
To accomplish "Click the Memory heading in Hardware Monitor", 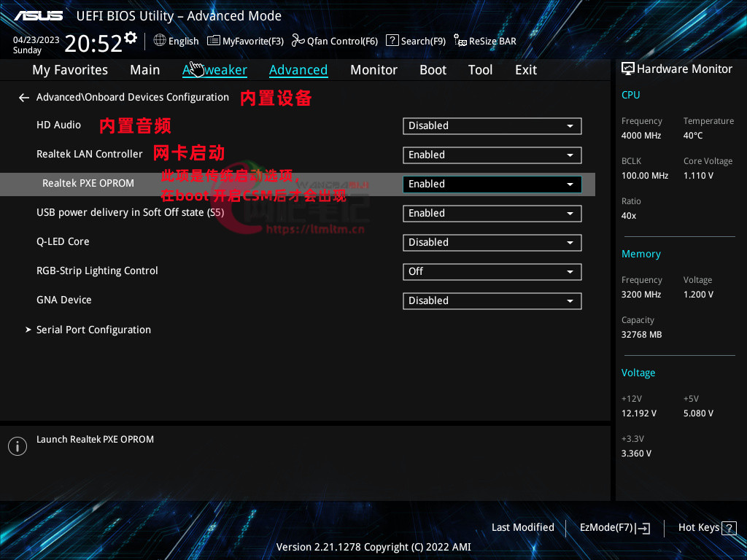I will [x=640, y=254].
